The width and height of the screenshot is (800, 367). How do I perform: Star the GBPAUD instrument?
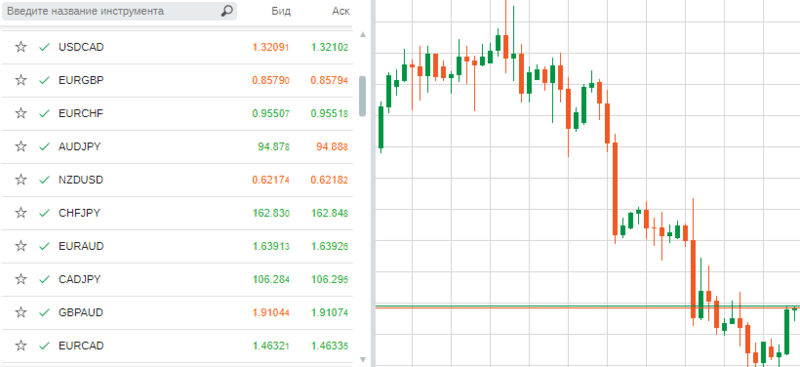click(x=20, y=312)
